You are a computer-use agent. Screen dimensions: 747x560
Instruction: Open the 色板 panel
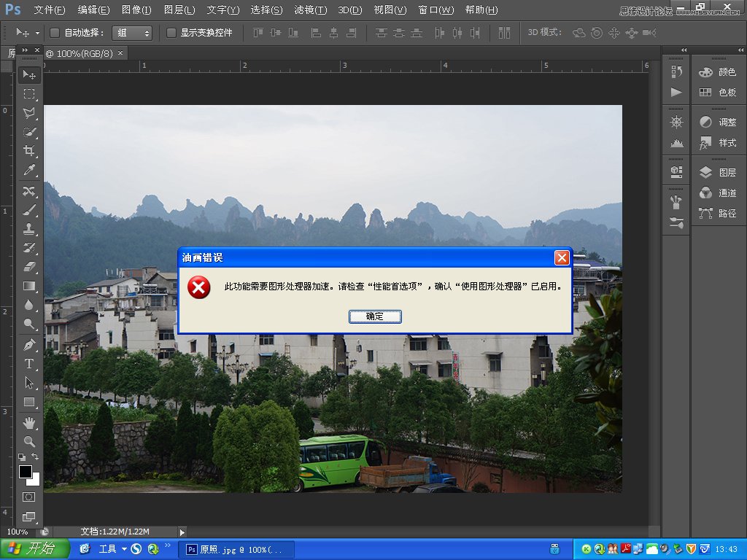coord(718,93)
